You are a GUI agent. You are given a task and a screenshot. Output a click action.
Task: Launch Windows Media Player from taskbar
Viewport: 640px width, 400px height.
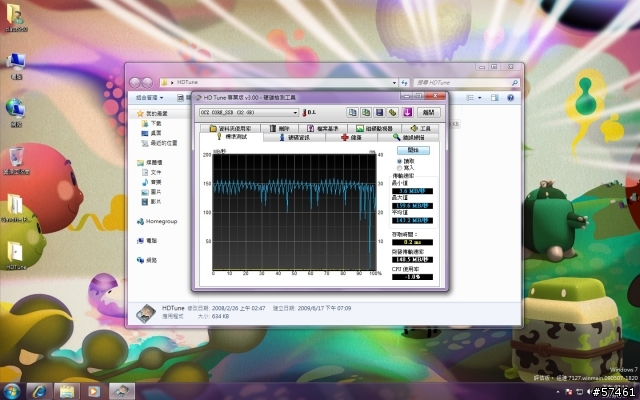point(94,391)
